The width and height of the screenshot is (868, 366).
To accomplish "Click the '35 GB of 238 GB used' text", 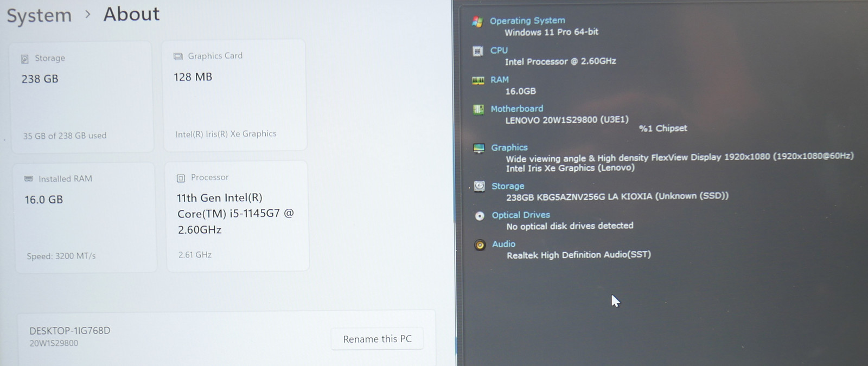I will pyautogui.click(x=65, y=136).
